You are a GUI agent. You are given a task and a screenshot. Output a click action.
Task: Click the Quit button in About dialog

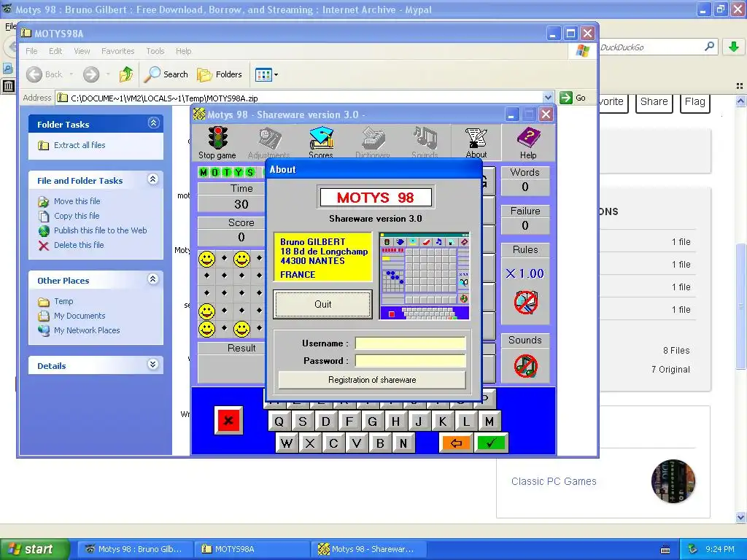point(322,304)
